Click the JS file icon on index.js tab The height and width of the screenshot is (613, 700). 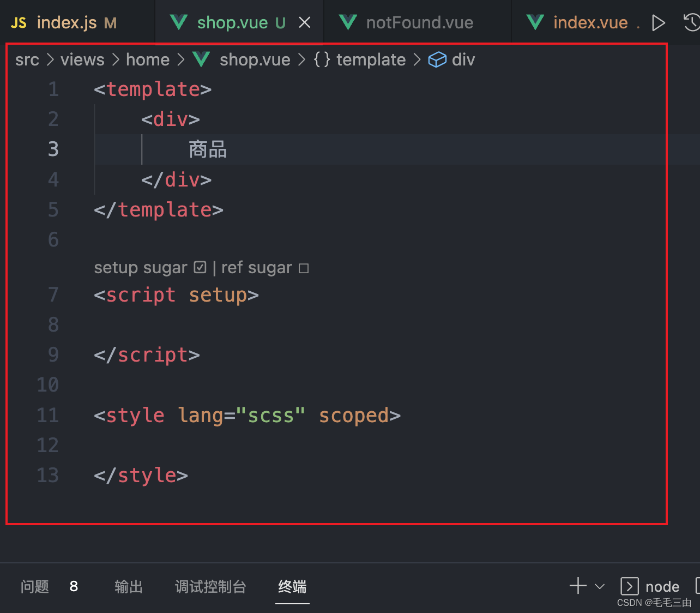click(x=19, y=23)
